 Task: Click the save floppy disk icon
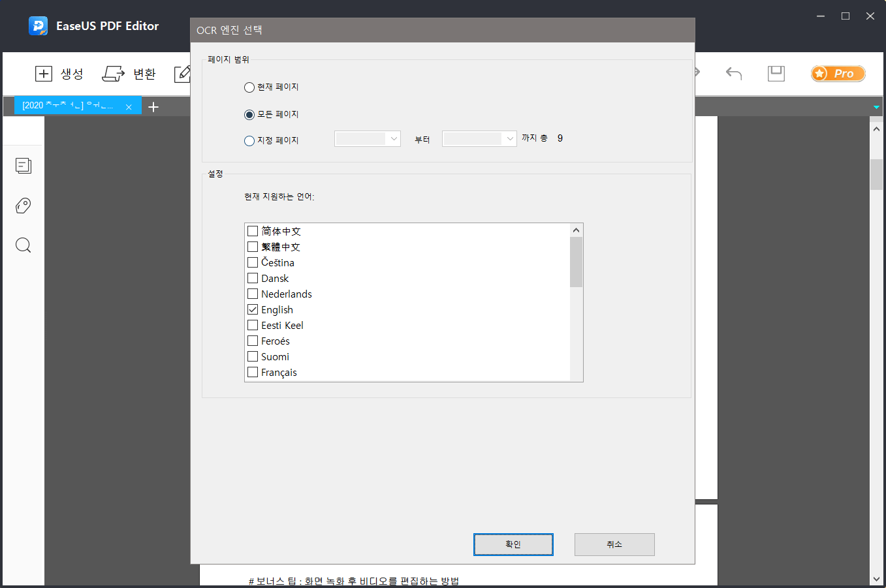click(776, 74)
